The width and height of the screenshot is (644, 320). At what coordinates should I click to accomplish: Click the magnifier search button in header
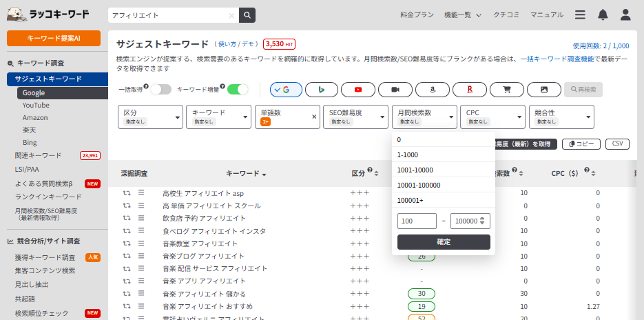pos(247,15)
